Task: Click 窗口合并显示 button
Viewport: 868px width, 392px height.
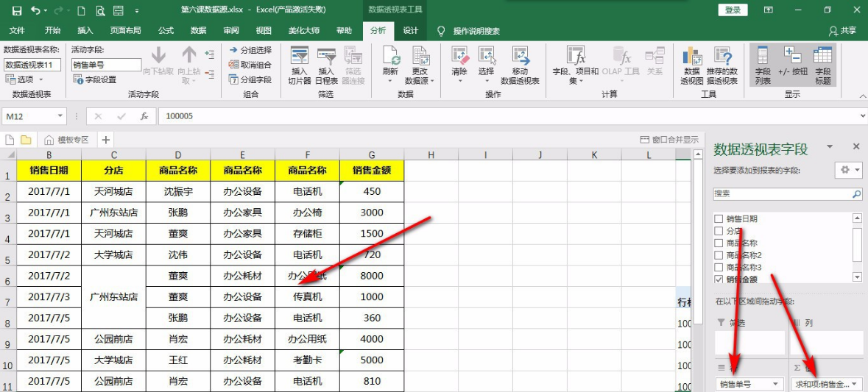Action: click(668, 139)
